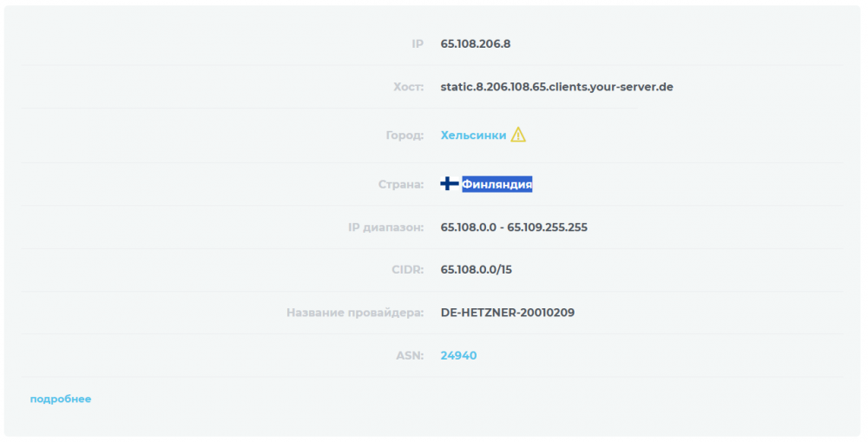Click the Страна field label

(401, 184)
